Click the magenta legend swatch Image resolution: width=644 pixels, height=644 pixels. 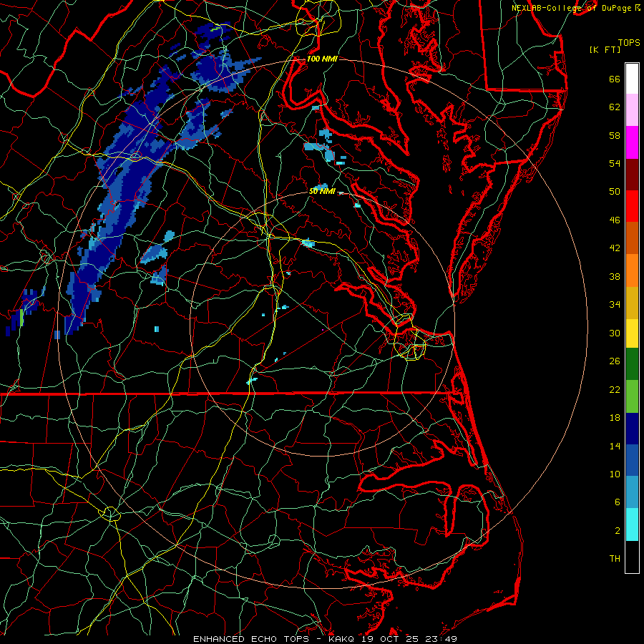(632, 142)
